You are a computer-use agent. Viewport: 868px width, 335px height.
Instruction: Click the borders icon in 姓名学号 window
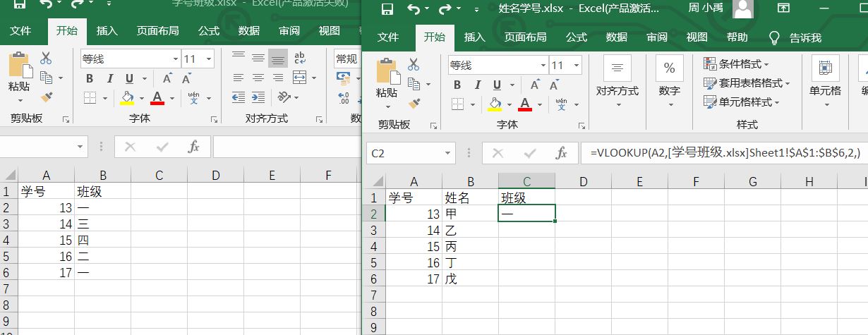click(x=457, y=104)
